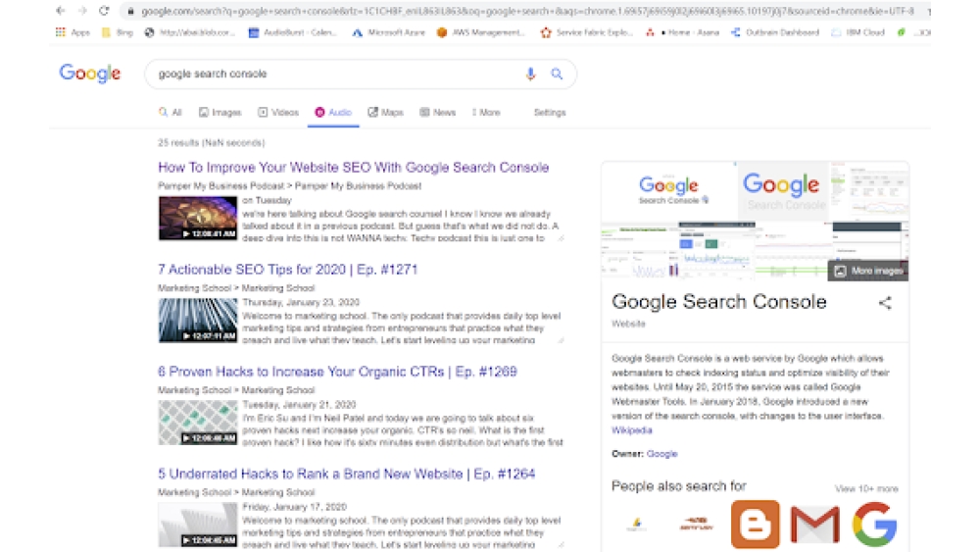Open the Microsoft Azure bookmark
The width and height of the screenshot is (980, 552).
[389, 32]
